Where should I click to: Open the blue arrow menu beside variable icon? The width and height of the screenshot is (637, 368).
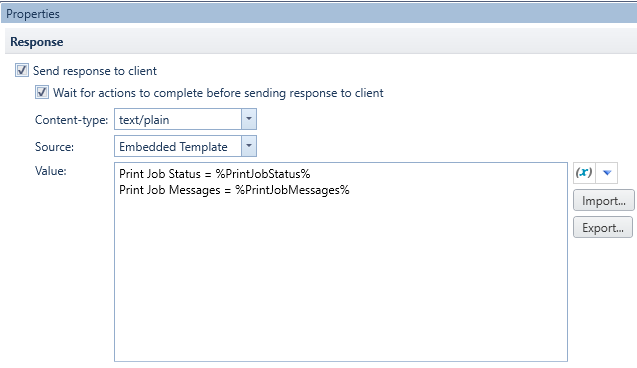[607, 173]
